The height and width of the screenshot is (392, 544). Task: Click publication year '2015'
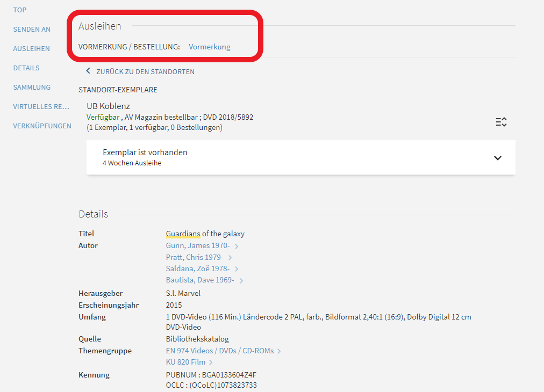pos(174,306)
